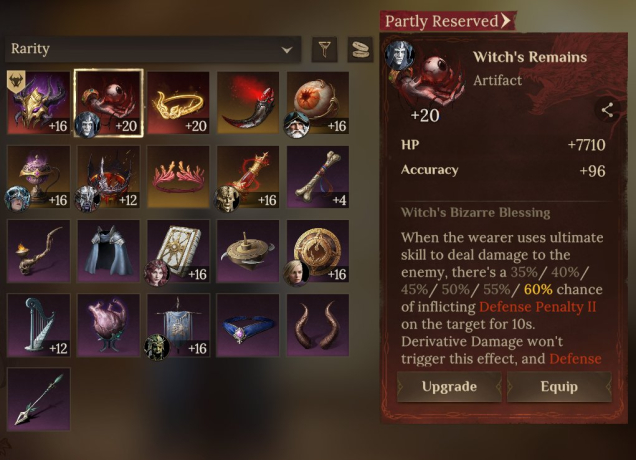
Task: Pick the crossed bone +4 artifact
Action: 318,177
